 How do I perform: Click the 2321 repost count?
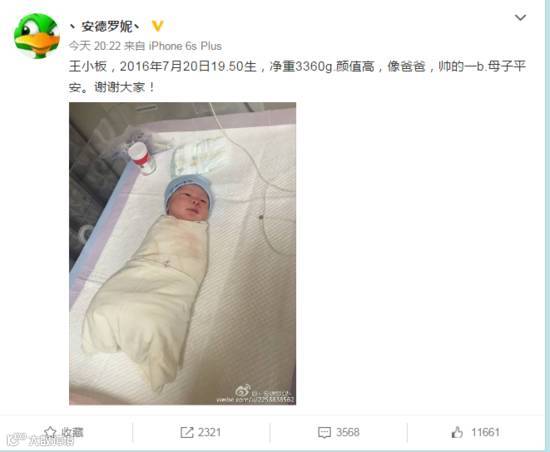tap(209, 432)
